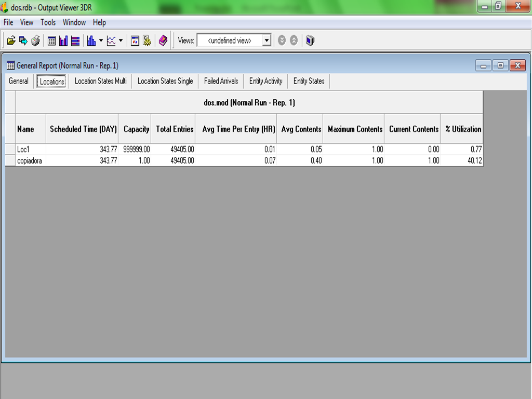Select the horizontal state chart icon

pyautogui.click(x=75, y=41)
